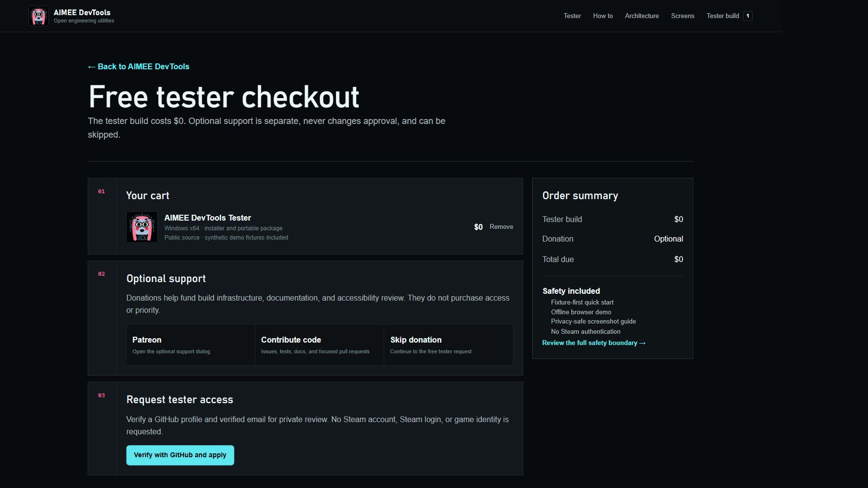Open the Screens nav item
868x488 pixels.
pyautogui.click(x=682, y=16)
